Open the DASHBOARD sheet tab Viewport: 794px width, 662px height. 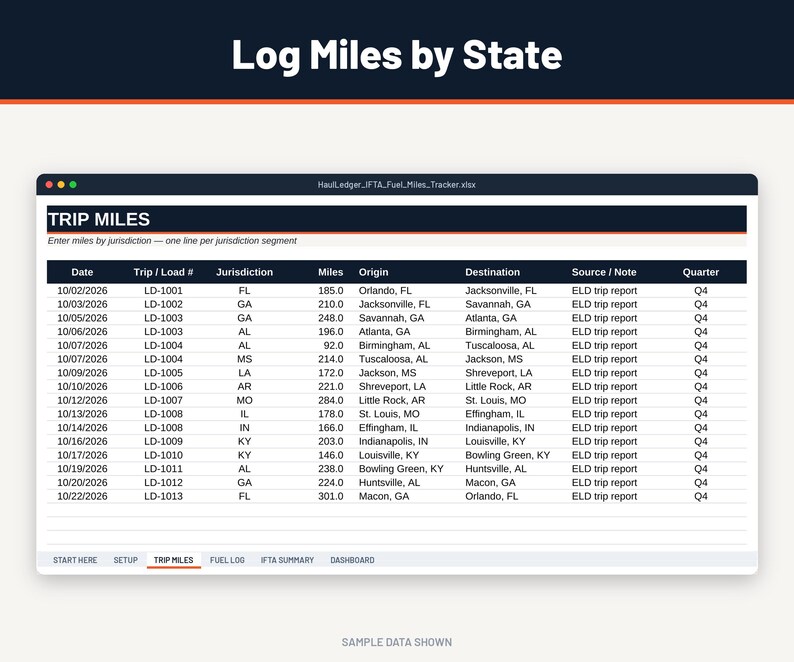(x=352, y=560)
